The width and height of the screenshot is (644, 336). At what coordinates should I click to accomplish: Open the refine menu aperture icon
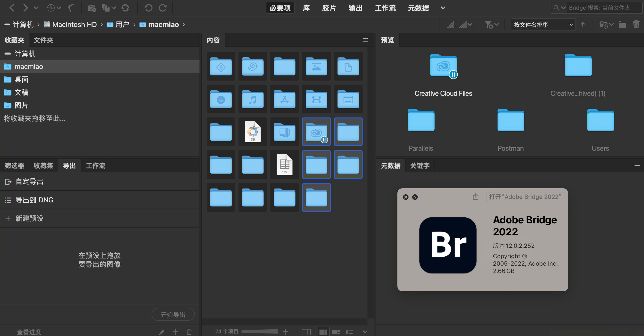[x=125, y=8]
